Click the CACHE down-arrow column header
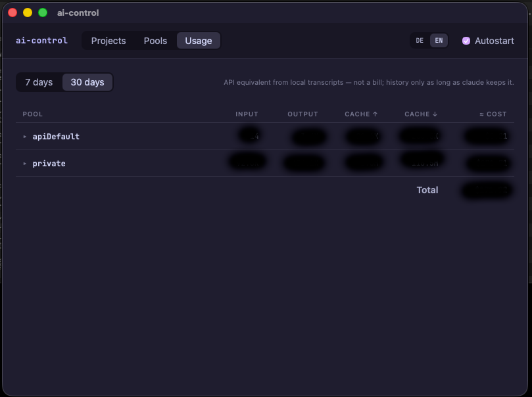 421,114
